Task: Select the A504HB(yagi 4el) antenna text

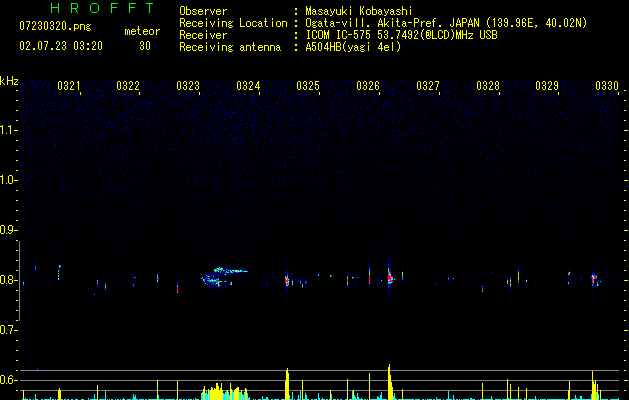Action: 353,47
